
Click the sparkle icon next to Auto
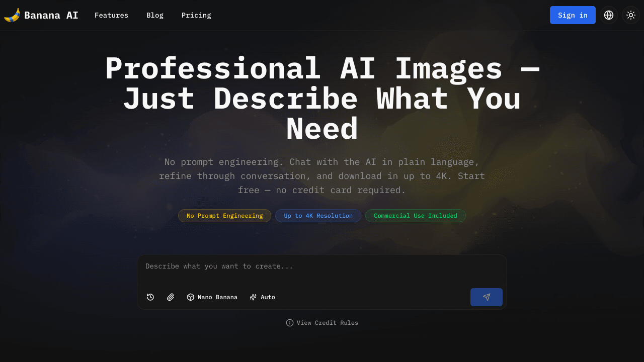pos(253,297)
